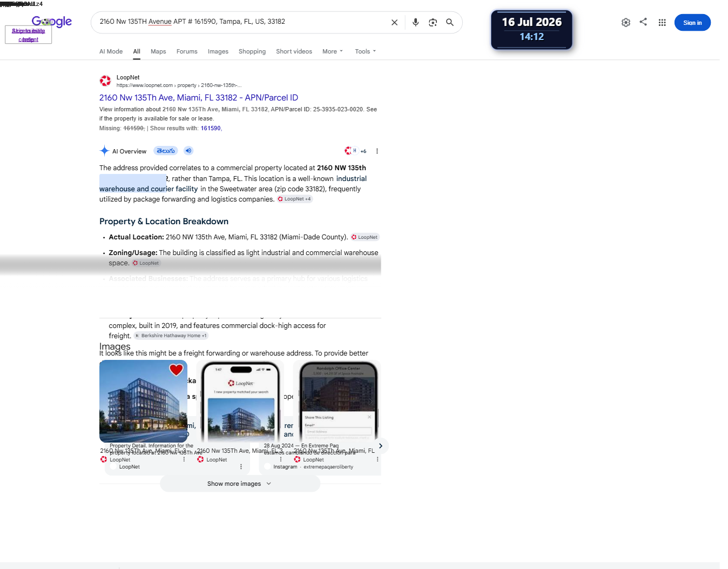The width and height of the screenshot is (728, 569).
Task: Expand the More search filters dropdown
Action: [333, 51]
